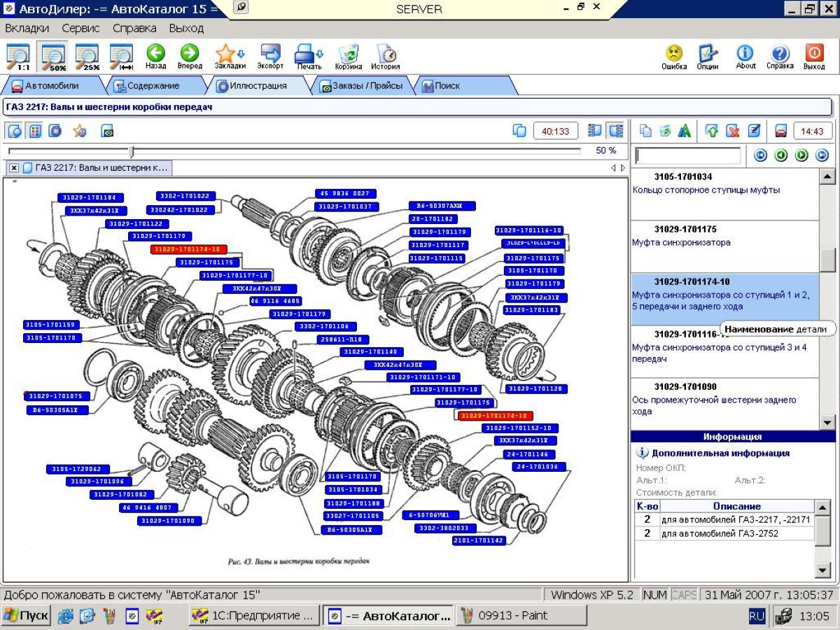This screenshot has width=840, height=630.
Task: Click the red car icon in parts panel
Action: tap(780, 131)
